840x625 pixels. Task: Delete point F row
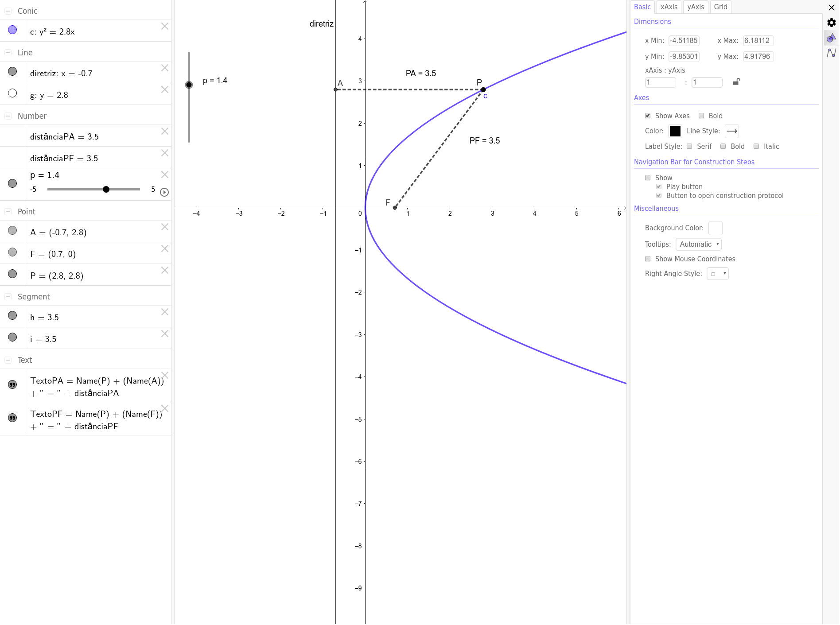tap(165, 248)
